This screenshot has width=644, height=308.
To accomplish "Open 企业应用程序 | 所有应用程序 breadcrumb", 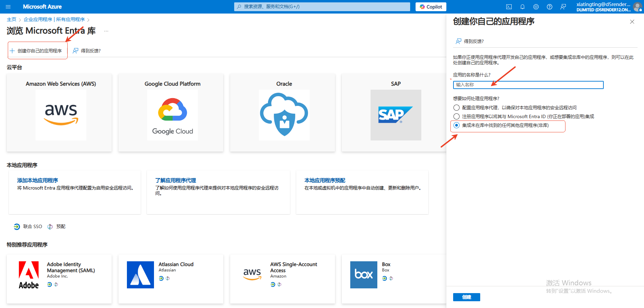I will click(54, 20).
